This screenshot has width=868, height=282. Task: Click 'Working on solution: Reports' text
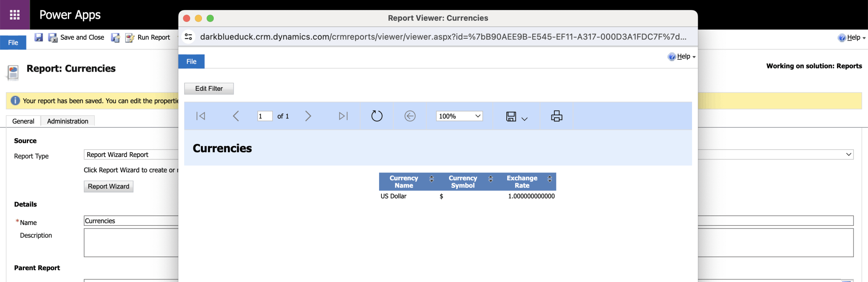pyautogui.click(x=814, y=66)
